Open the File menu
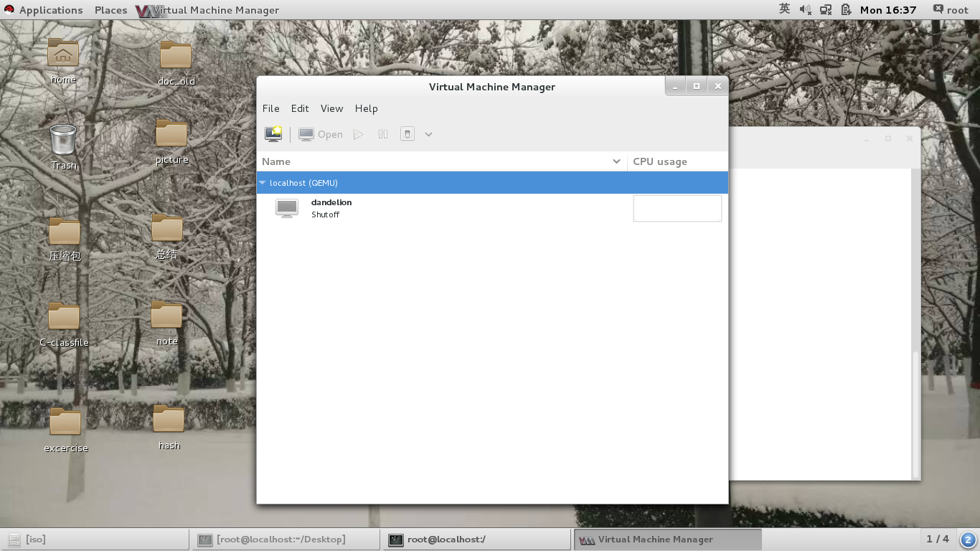 (x=271, y=108)
